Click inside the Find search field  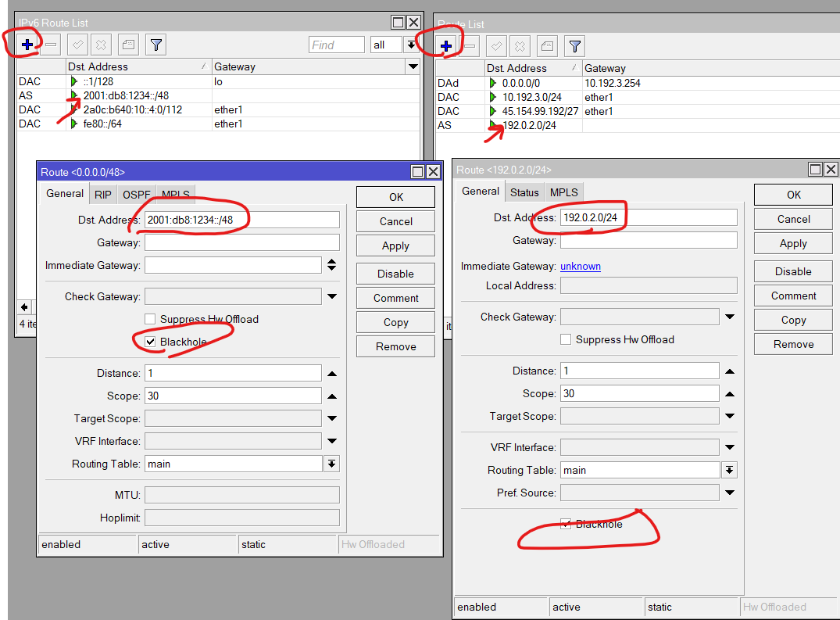(336, 45)
